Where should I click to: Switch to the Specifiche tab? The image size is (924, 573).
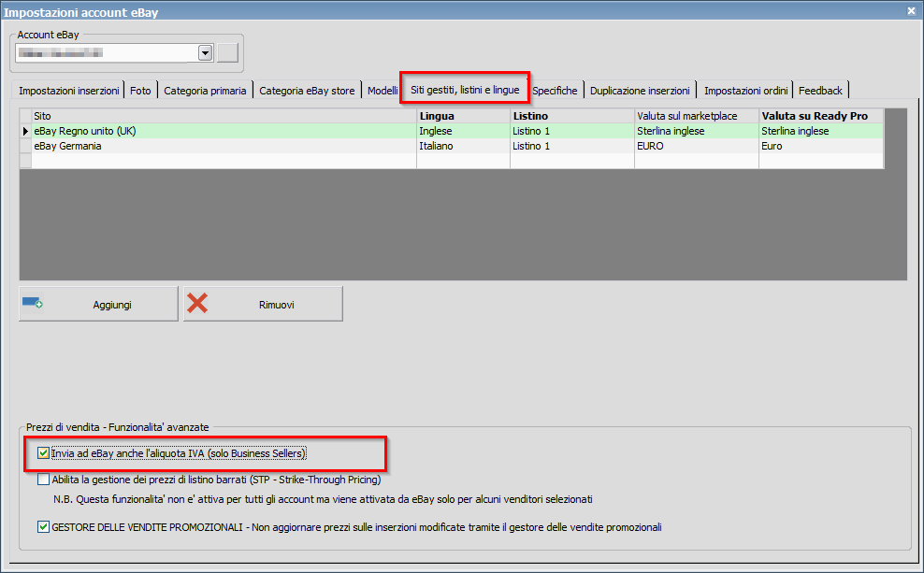coord(555,91)
